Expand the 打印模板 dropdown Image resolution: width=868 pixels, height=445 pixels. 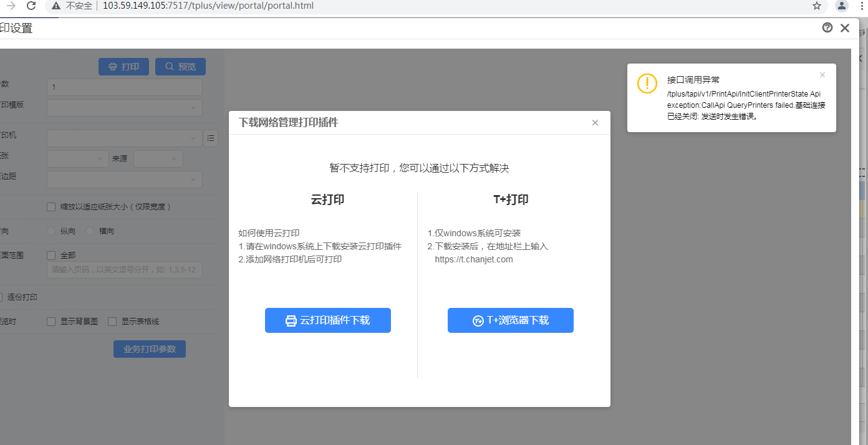125,107
